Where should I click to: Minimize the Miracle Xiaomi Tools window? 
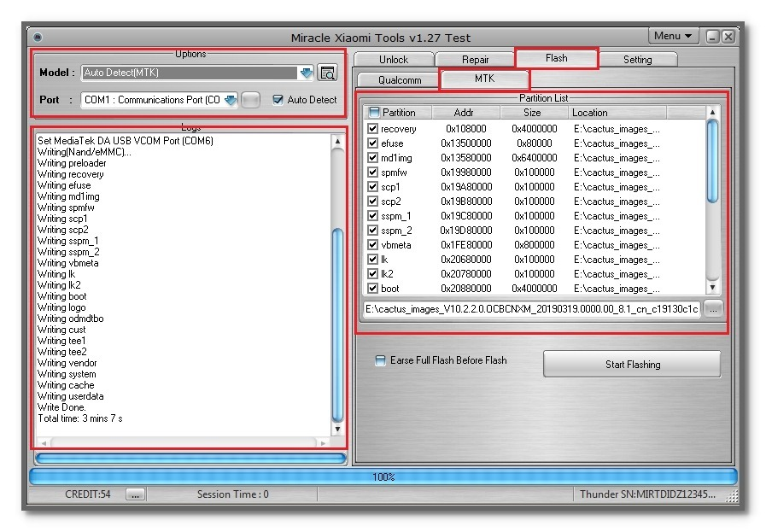coord(713,37)
